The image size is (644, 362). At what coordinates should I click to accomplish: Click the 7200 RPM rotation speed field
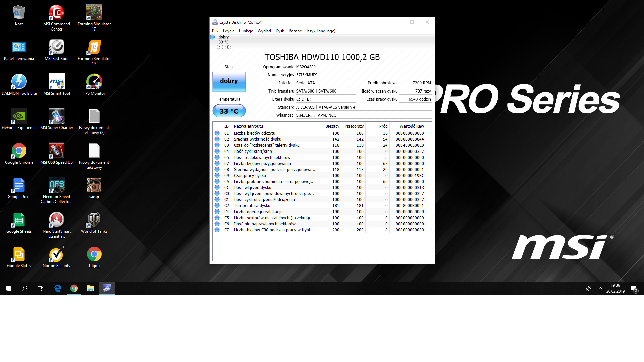(415, 83)
